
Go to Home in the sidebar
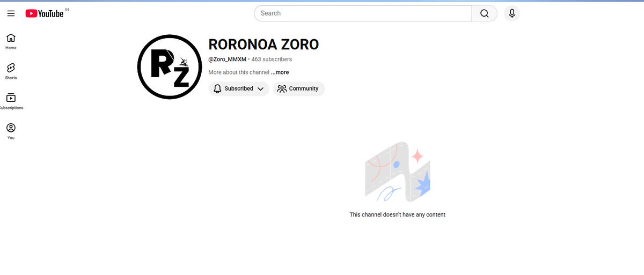(11, 41)
